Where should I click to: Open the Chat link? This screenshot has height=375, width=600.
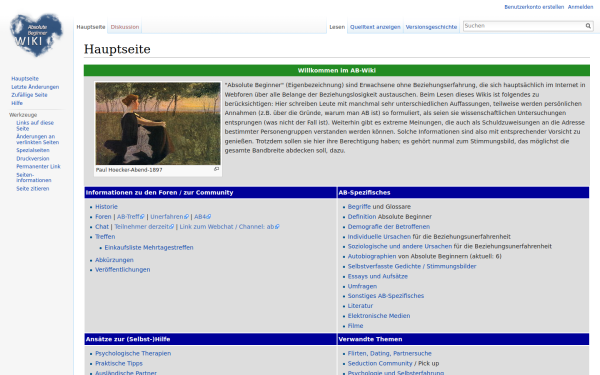(102, 227)
